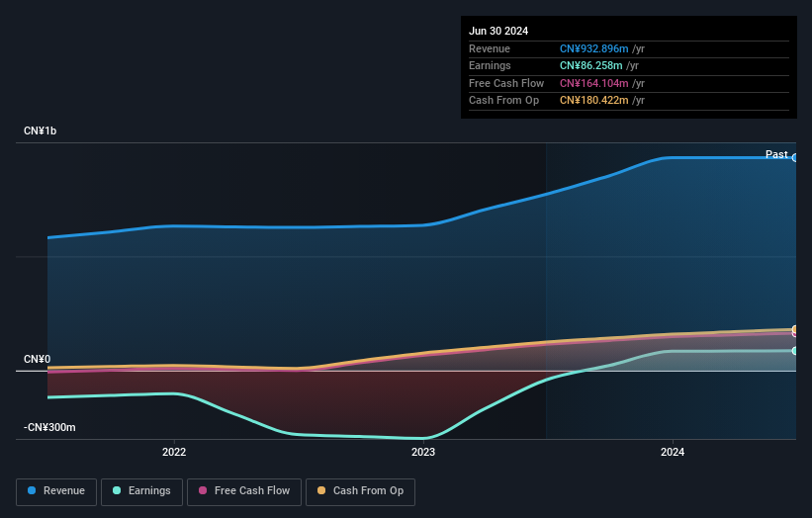Toggle the Revenue legend button
This screenshot has height=518, width=812.
point(56,491)
